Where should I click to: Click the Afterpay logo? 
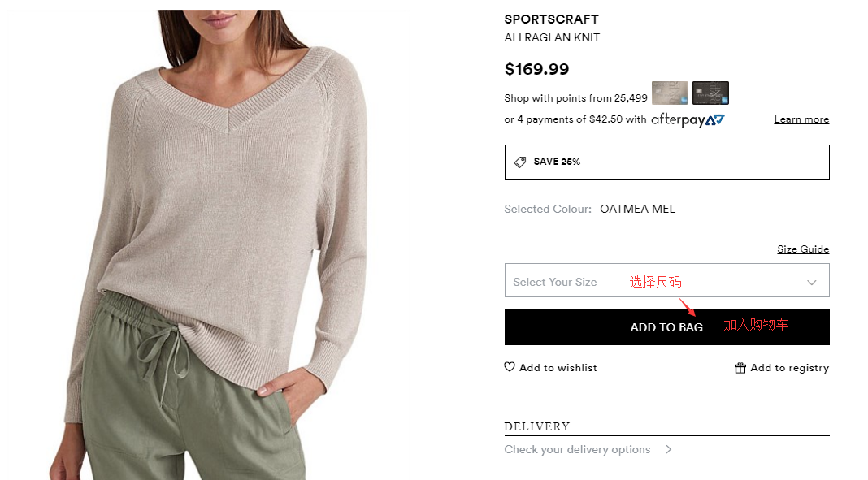coord(688,119)
